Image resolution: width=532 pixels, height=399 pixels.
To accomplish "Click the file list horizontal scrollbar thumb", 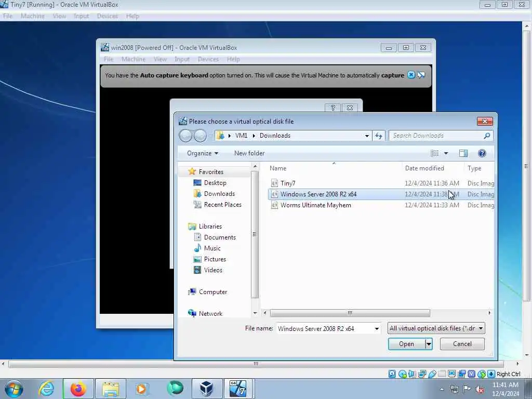I will [x=350, y=313].
